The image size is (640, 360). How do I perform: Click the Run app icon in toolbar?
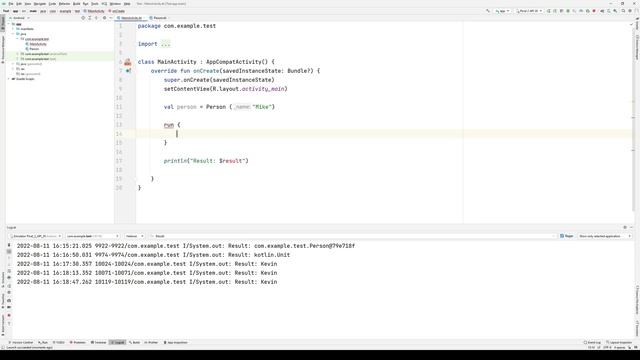click(x=549, y=11)
